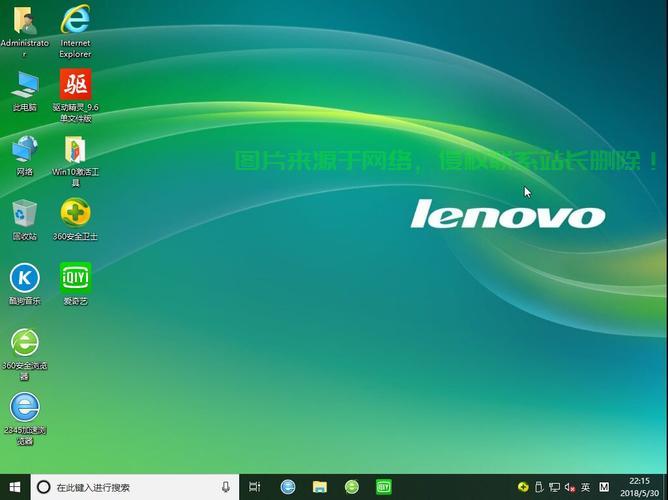Open Task View from the taskbar
Image resolution: width=668 pixels, height=500 pixels.
pos(255,487)
